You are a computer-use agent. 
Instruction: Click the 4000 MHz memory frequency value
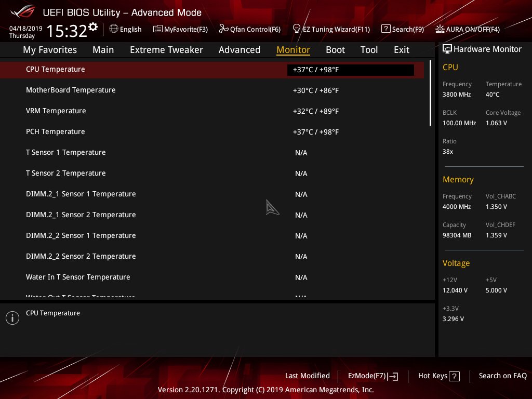coord(457,207)
